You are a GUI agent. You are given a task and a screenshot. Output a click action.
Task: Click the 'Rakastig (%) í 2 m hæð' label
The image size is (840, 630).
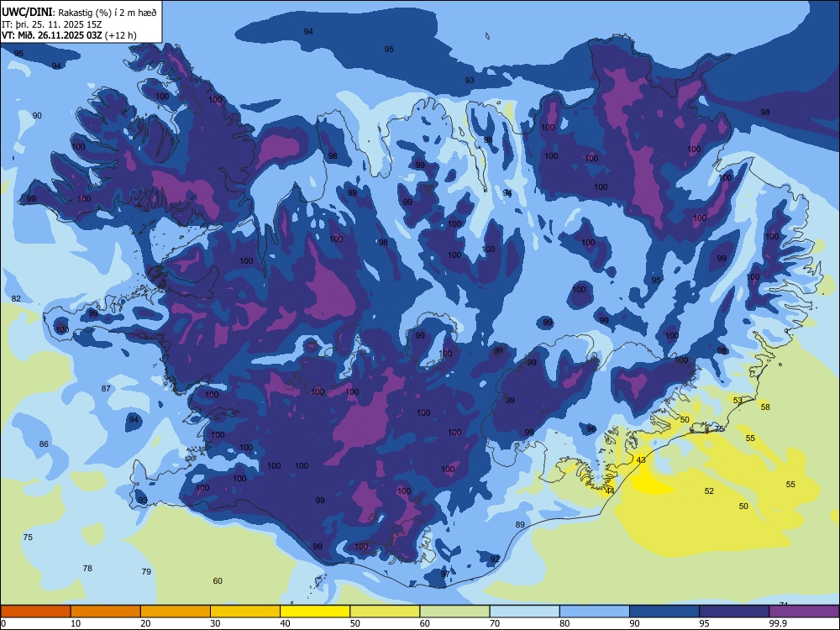point(108,13)
